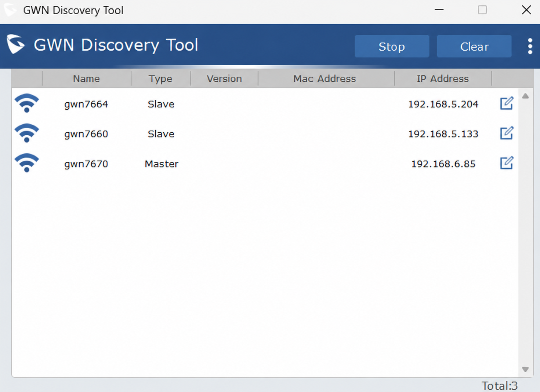Sort by the Type column header
540x392 pixels.
point(160,78)
